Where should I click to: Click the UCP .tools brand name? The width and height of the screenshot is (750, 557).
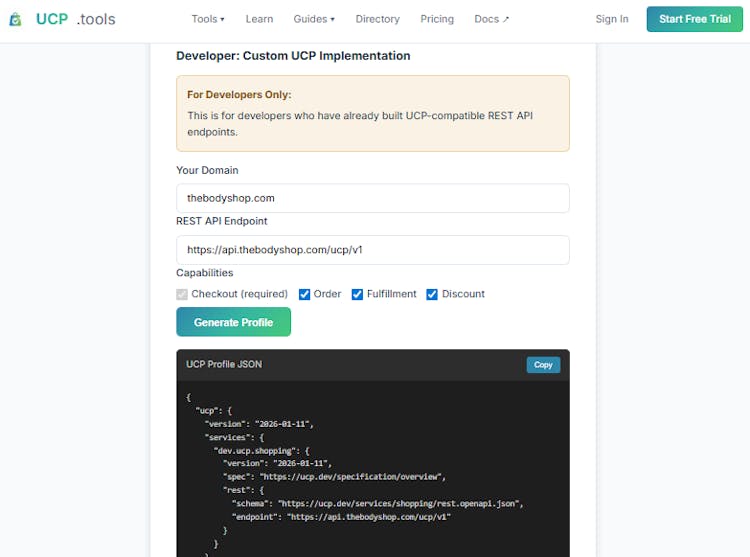coord(76,19)
